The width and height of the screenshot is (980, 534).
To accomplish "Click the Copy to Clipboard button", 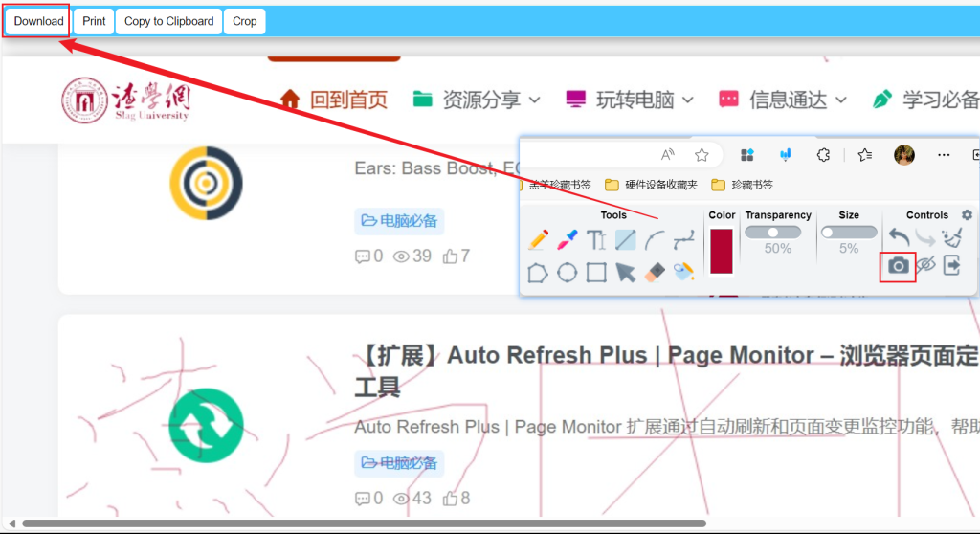I will click(x=168, y=21).
